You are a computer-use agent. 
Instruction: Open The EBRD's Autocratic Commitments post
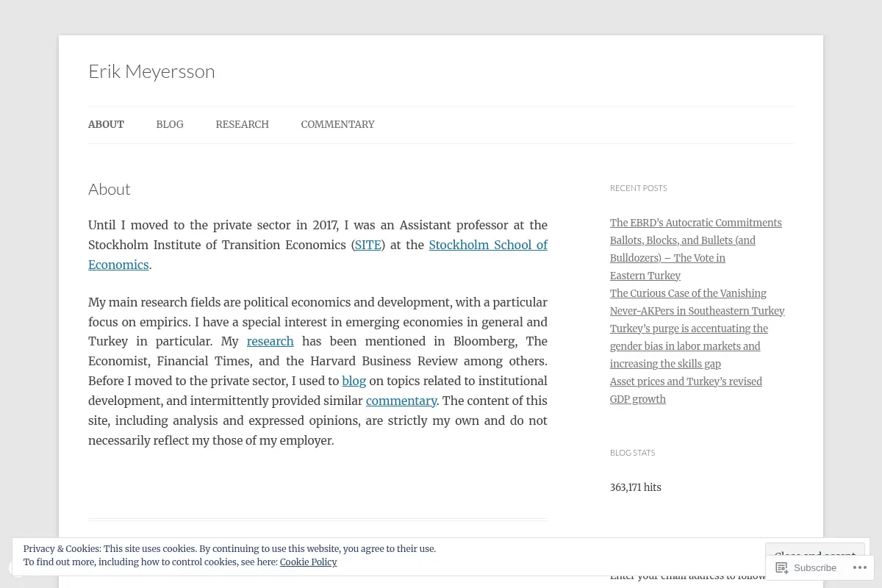click(x=695, y=223)
